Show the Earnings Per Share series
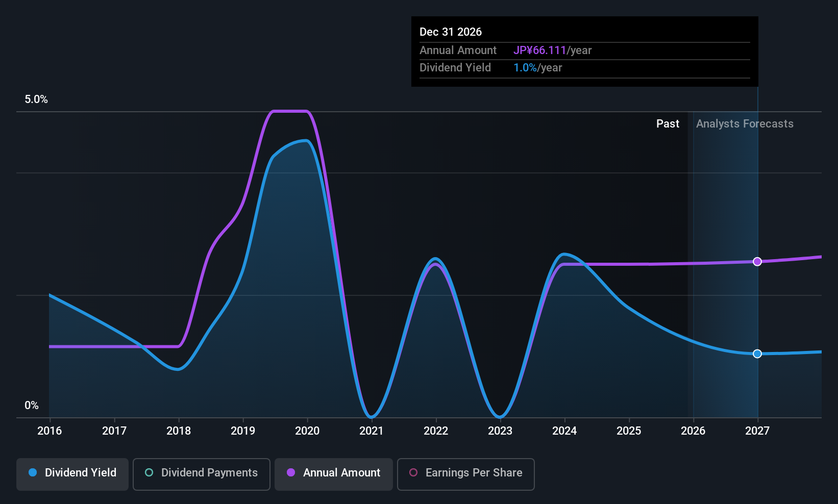 coord(466,474)
